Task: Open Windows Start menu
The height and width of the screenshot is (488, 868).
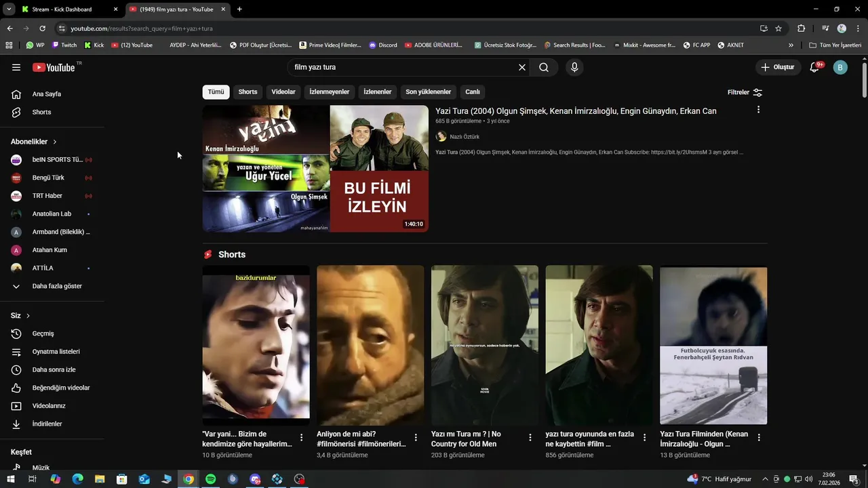Action: tap(10, 479)
